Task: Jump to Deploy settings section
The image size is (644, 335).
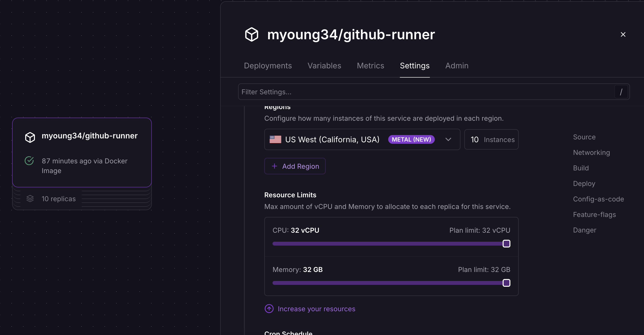Action: (584, 183)
